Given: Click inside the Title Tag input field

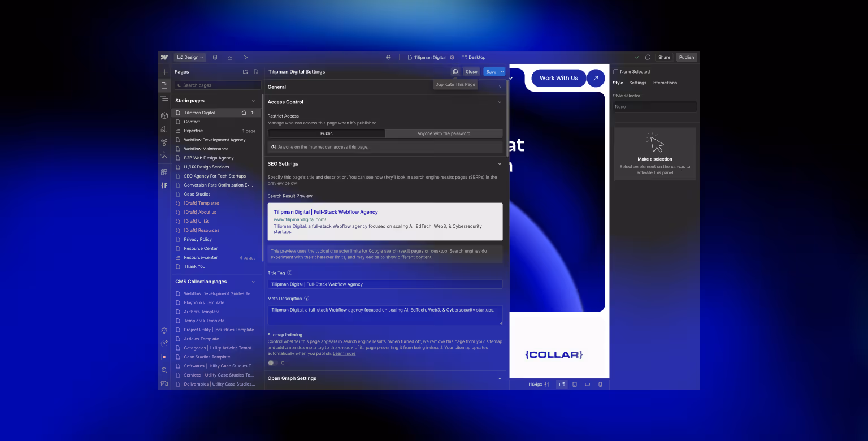Looking at the screenshot, I should coord(385,284).
